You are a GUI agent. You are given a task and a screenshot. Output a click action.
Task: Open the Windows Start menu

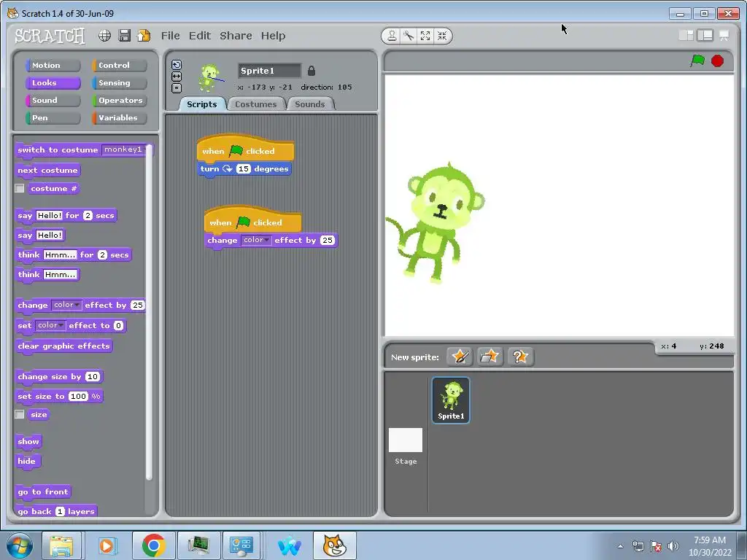(x=20, y=545)
